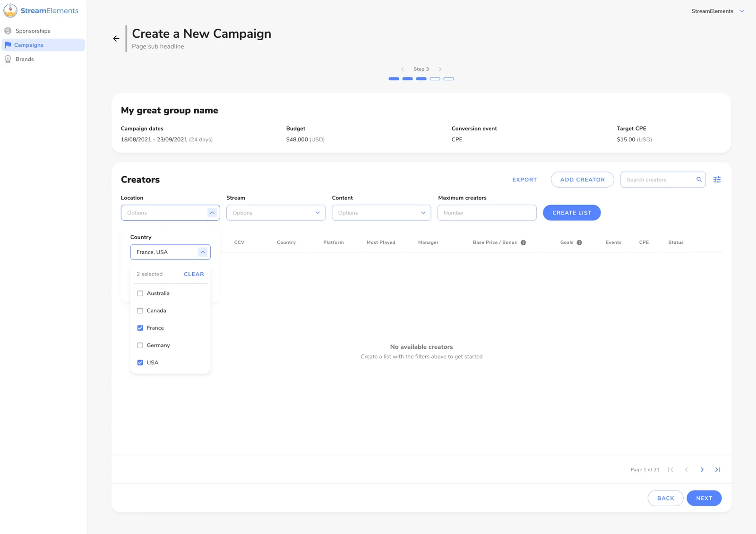The height and width of the screenshot is (534, 756).
Task: Click the StreamElements logo icon
Action: coord(10,10)
